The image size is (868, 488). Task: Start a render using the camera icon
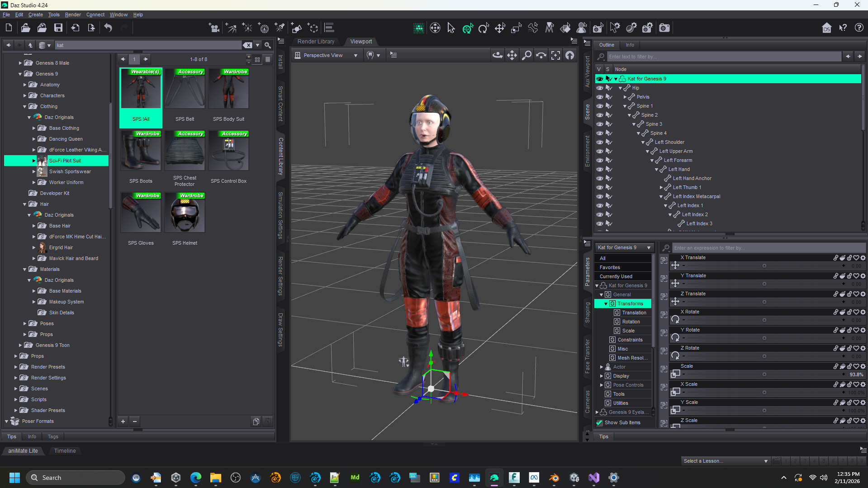point(664,28)
